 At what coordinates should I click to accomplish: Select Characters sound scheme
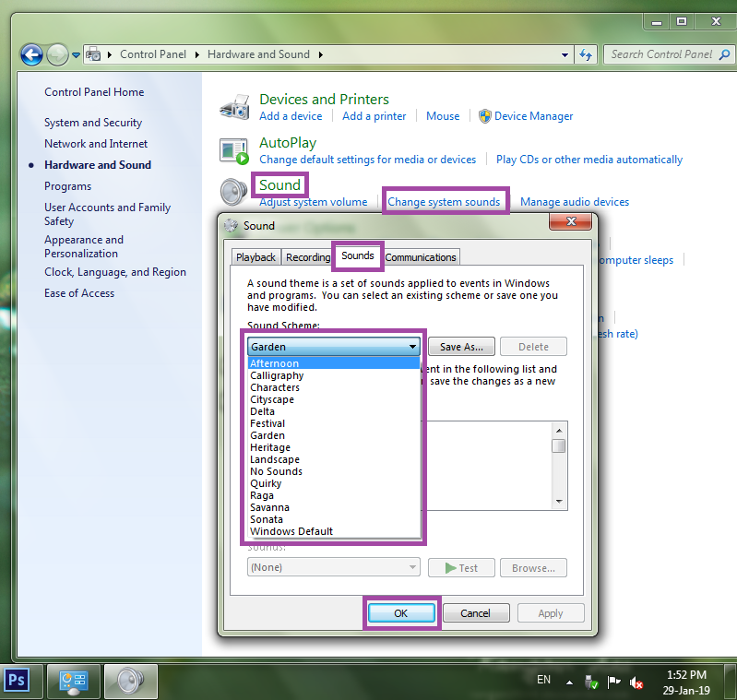[x=333, y=387]
